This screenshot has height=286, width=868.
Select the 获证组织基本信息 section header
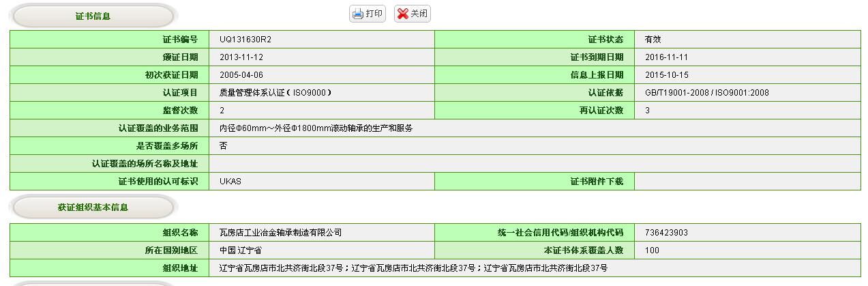(93, 208)
